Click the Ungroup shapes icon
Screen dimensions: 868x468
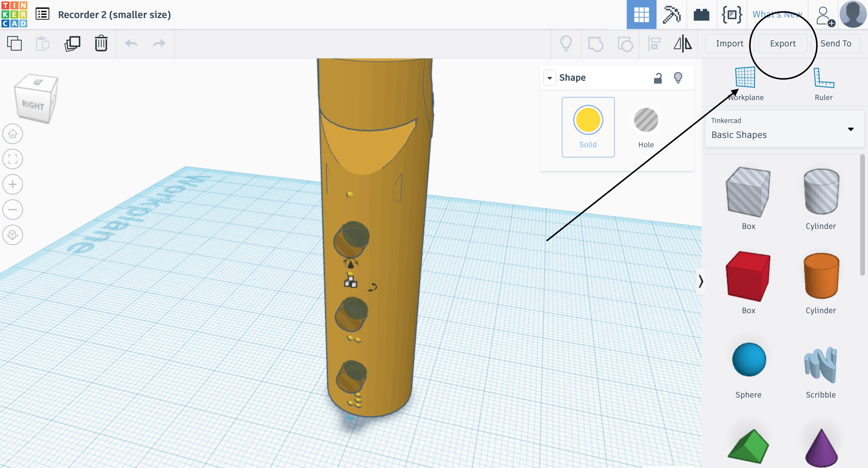pos(625,44)
